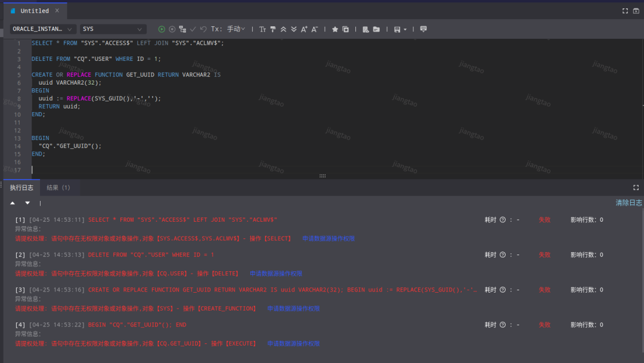
Task: Switch to the 结果 (1) tab
Action: click(58, 188)
